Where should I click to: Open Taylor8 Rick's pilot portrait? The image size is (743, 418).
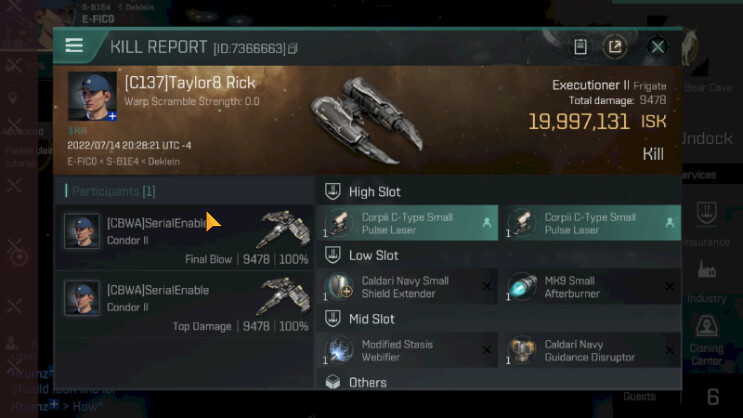[92, 96]
